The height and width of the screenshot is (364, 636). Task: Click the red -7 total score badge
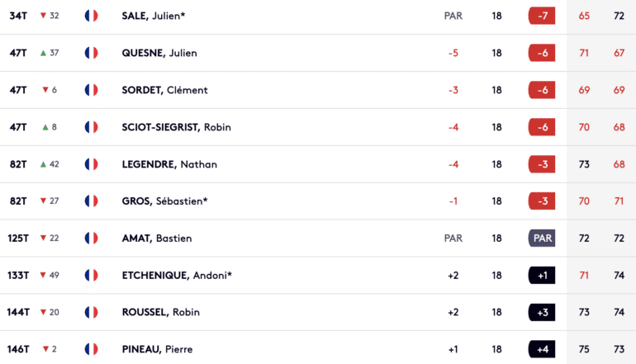tap(542, 16)
